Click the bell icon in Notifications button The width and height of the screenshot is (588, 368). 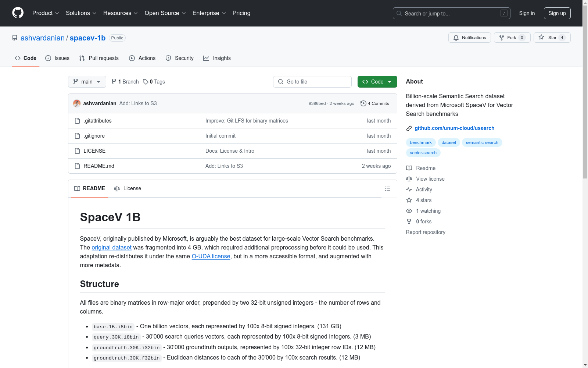pyautogui.click(x=456, y=38)
